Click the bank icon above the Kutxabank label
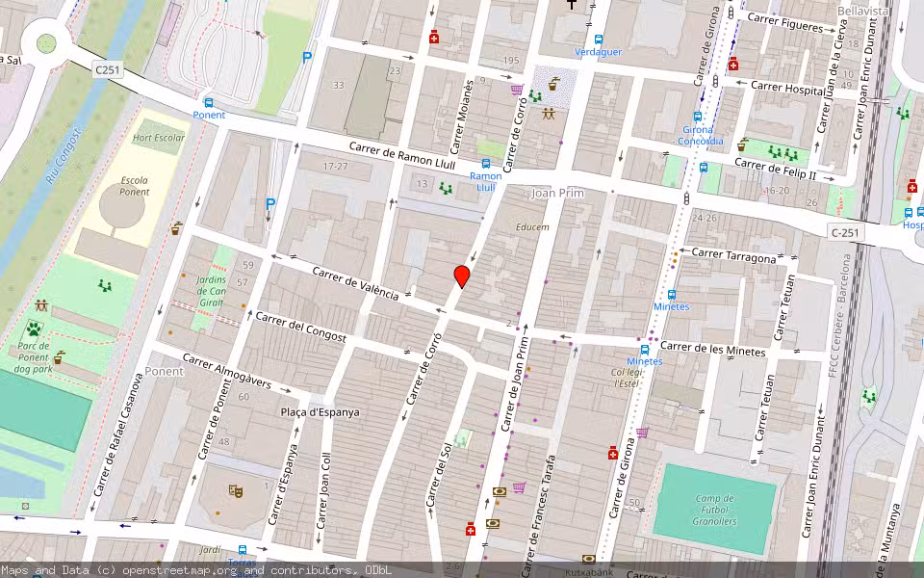 589,559
